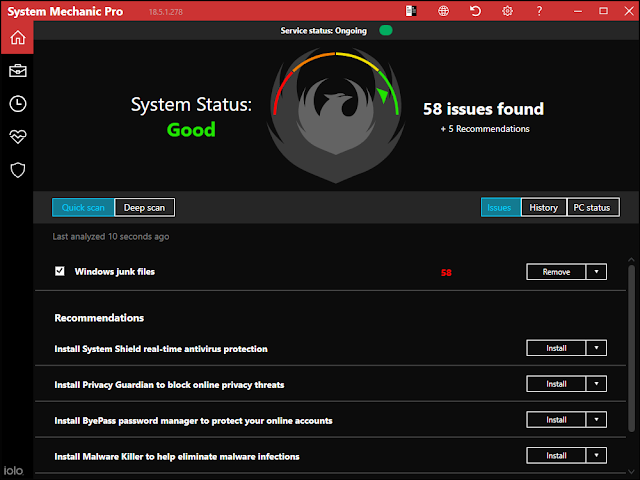The image size is (640, 480).
Task: Switch to the History tab
Action: (544, 207)
